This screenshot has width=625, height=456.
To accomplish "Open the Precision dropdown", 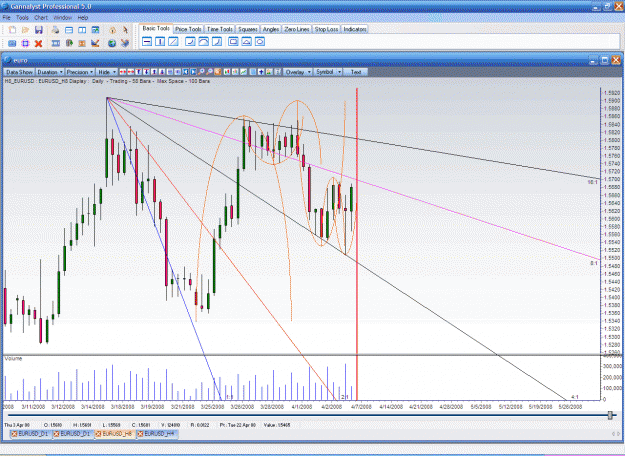I will [x=80, y=72].
